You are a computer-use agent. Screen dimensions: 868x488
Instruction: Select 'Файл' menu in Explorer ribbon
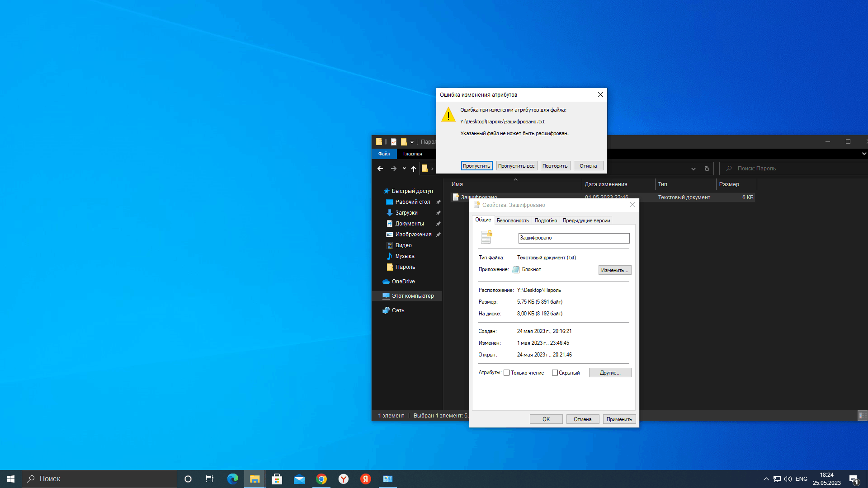[384, 154]
